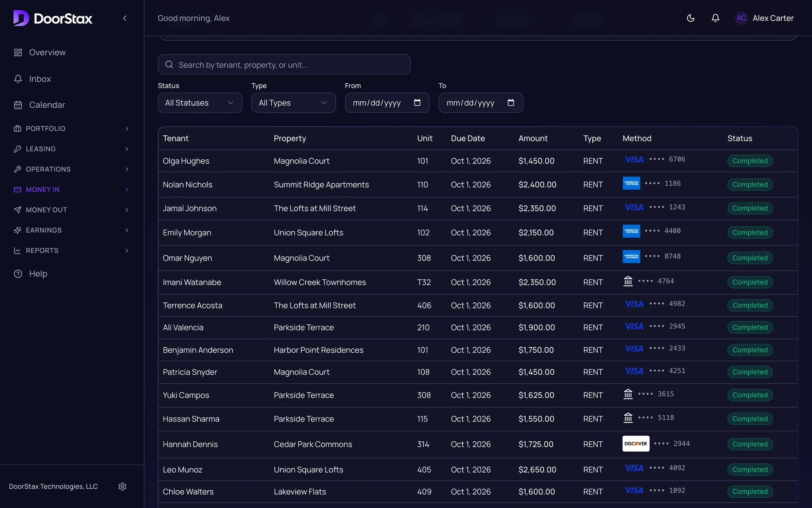The image size is (812, 508).
Task: Click the Visa icon in Chloe Walters row
Action: pyautogui.click(x=634, y=491)
